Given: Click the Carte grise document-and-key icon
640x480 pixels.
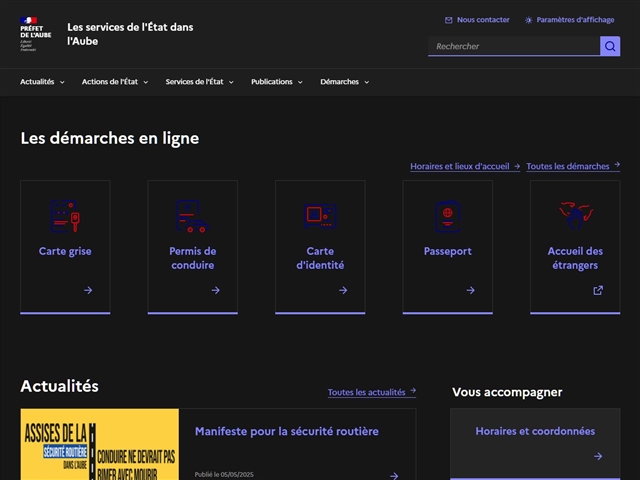Looking at the screenshot, I should 65,216.
